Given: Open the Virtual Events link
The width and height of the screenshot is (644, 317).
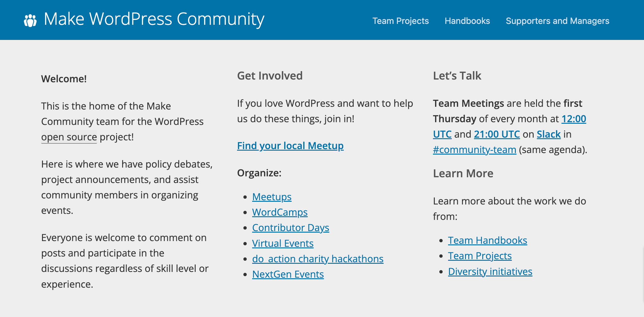Looking at the screenshot, I should (283, 243).
